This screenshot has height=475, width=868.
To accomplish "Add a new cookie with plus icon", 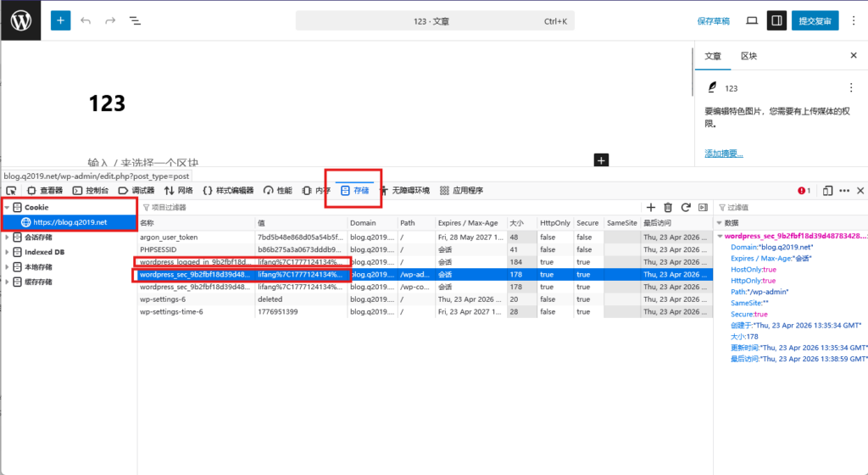I will coord(650,207).
